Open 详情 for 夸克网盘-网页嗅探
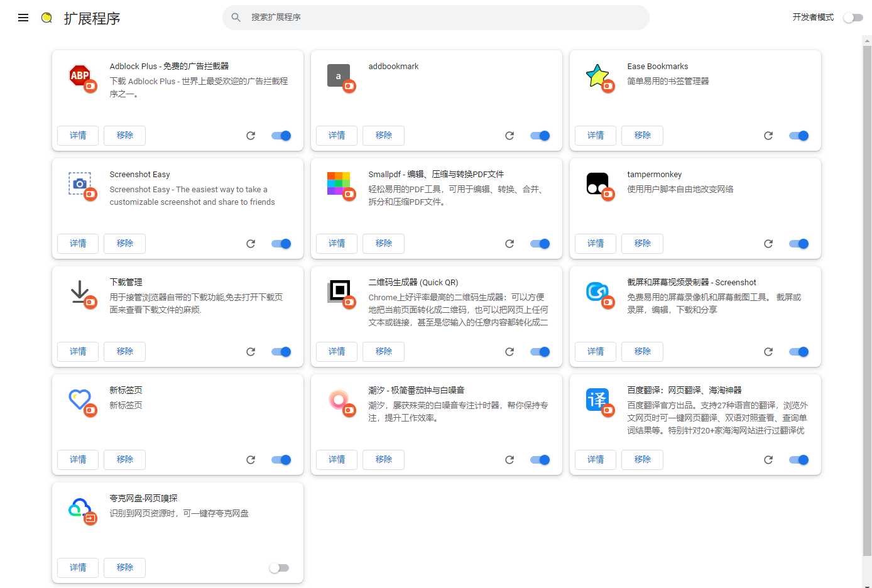Viewport: 872px width, 588px height. 78,568
